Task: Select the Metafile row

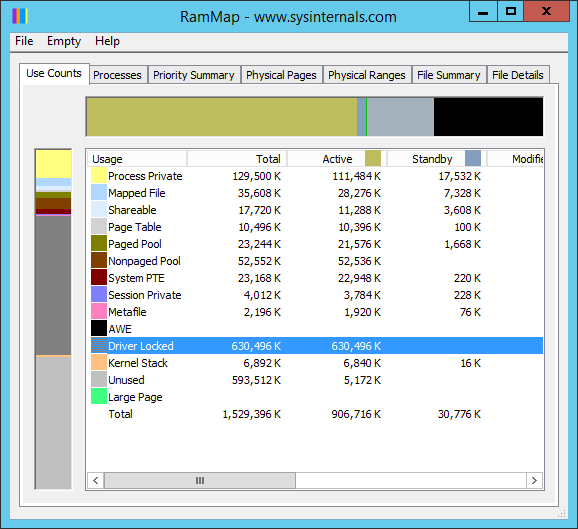Action: (315, 312)
